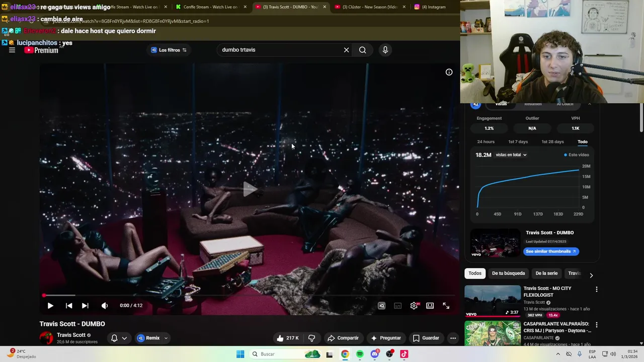This screenshot has height=362, width=644.
Task: Switch to Instagram browser tab
Action: click(x=433, y=7)
